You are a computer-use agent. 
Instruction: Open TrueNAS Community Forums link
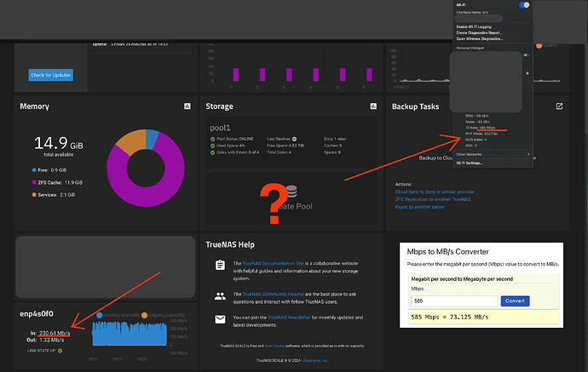[273, 294]
